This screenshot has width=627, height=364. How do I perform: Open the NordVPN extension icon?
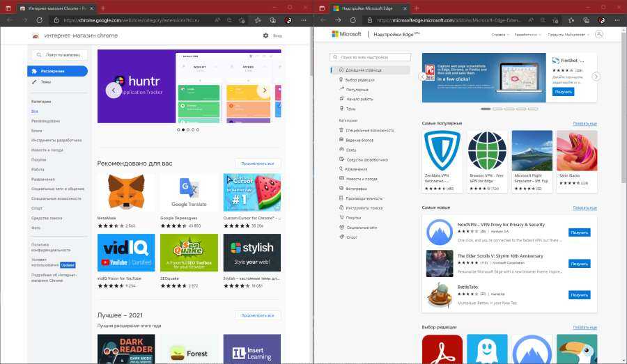[x=440, y=232]
